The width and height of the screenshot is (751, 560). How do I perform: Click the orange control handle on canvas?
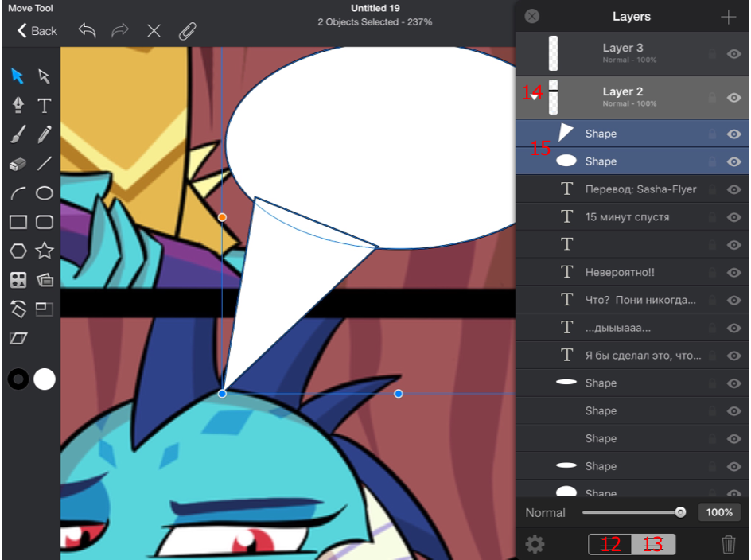click(222, 217)
